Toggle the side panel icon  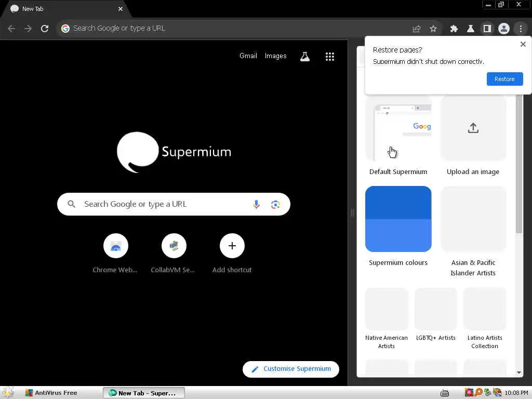[487, 29]
